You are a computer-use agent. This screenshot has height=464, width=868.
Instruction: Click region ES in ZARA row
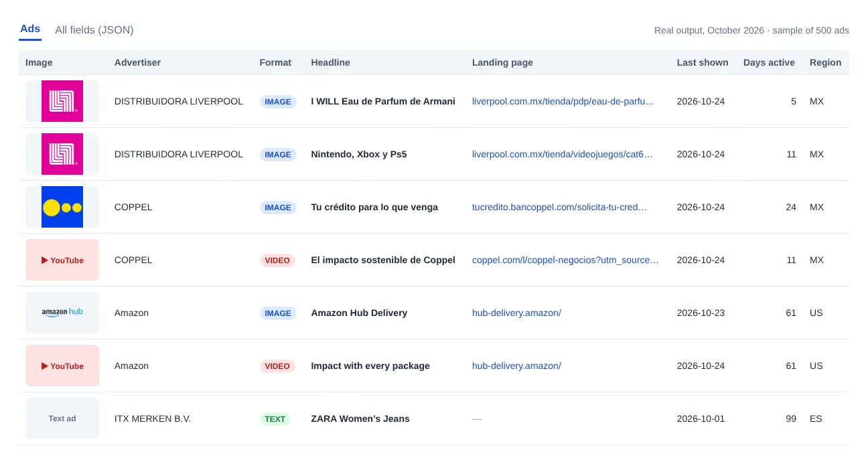point(816,419)
